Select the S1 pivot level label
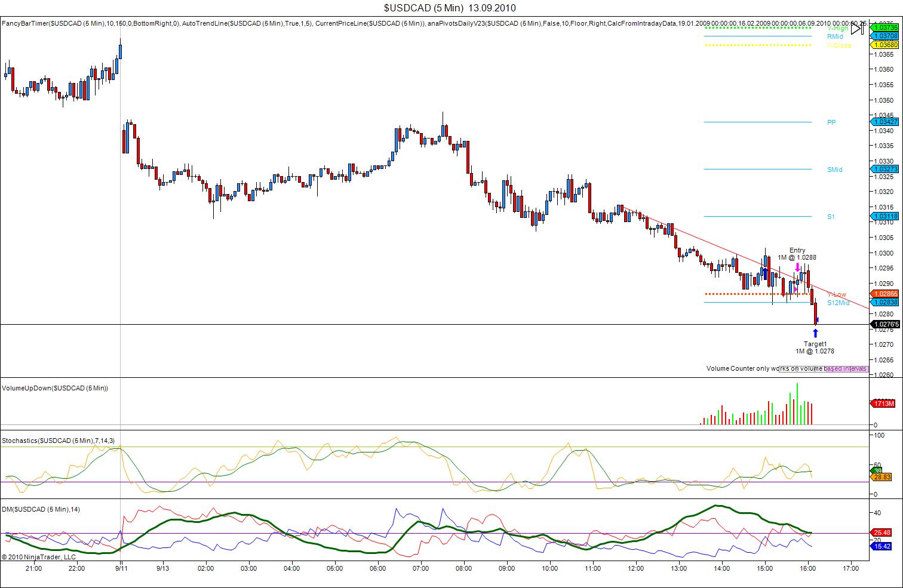This screenshot has height=588, width=903. click(x=831, y=217)
